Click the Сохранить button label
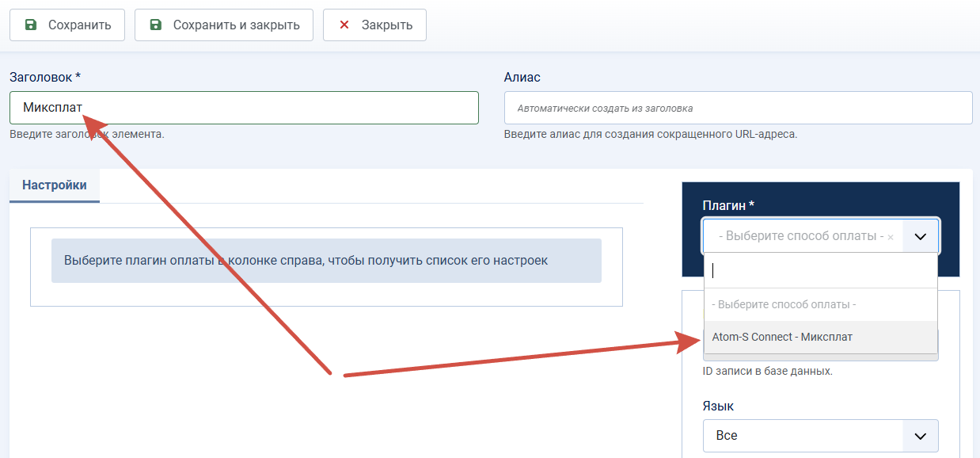The image size is (980, 458). [x=80, y=25]
